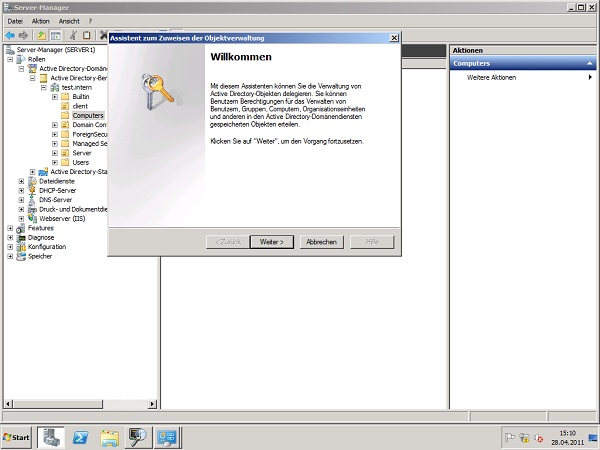Open Server Manager from the taskbar
This screenshot has width=600, height=450.
[x=51, y=437]
